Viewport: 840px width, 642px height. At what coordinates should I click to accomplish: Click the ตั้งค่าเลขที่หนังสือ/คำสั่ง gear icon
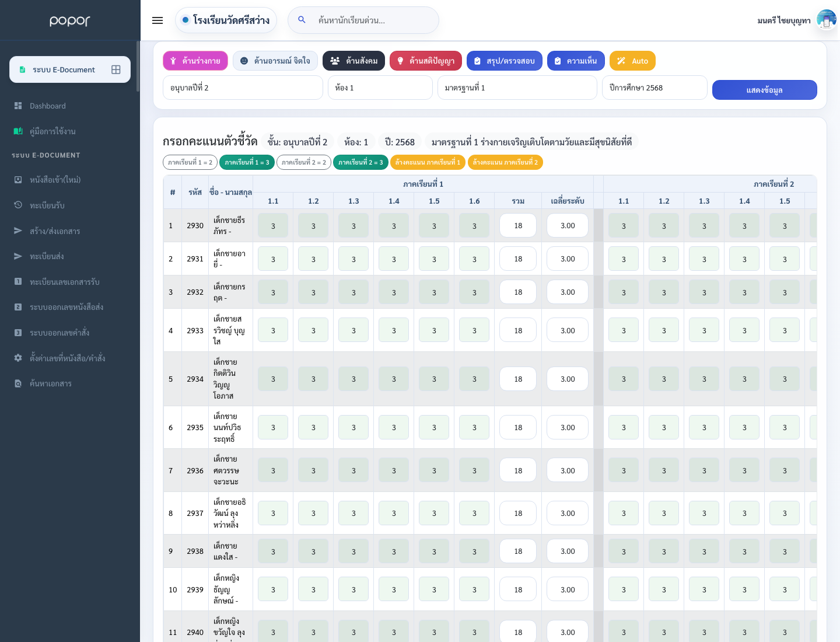(18, 358)
